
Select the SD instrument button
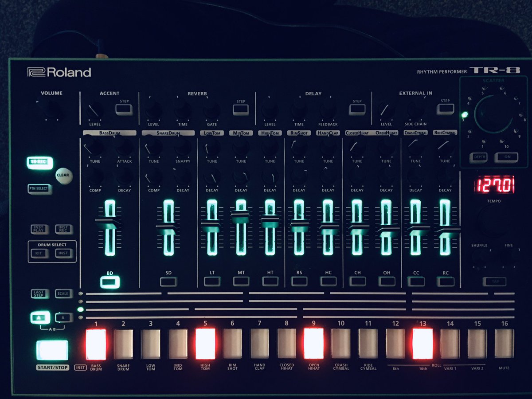(168, 282)
